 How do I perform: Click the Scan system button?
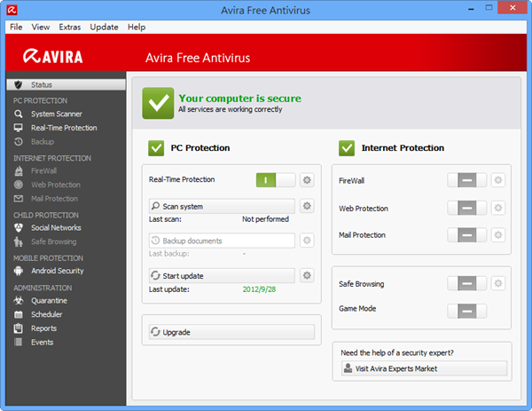tap(221, 206)
